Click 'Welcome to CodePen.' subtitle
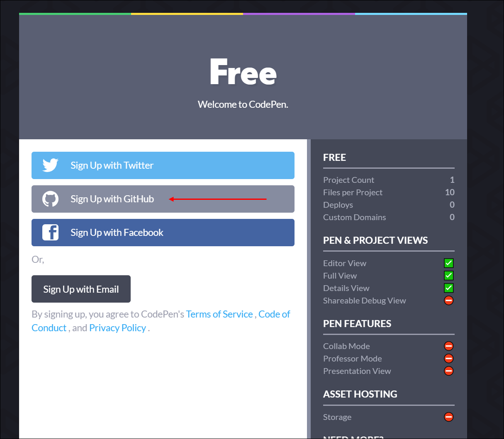Viewport: 504px width, 439px height. (243, 104)
